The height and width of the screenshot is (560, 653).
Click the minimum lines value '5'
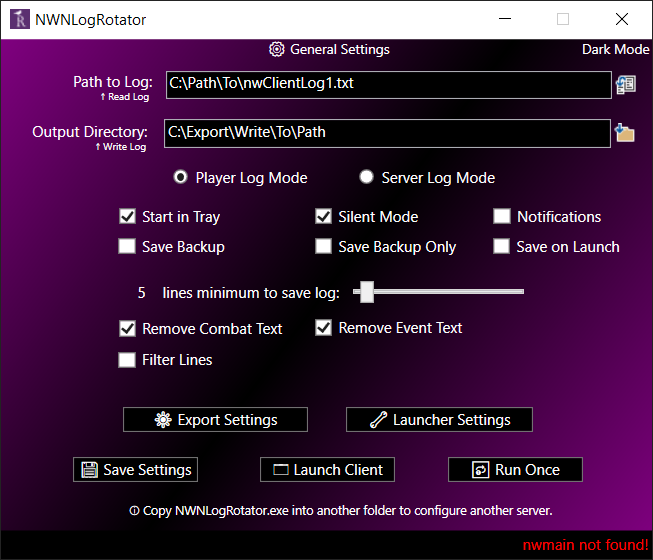point(142,293)
